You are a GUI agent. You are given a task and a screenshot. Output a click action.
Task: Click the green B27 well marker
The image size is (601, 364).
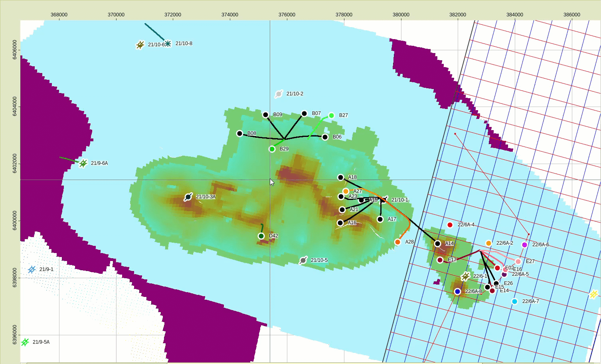pos(331,116)
